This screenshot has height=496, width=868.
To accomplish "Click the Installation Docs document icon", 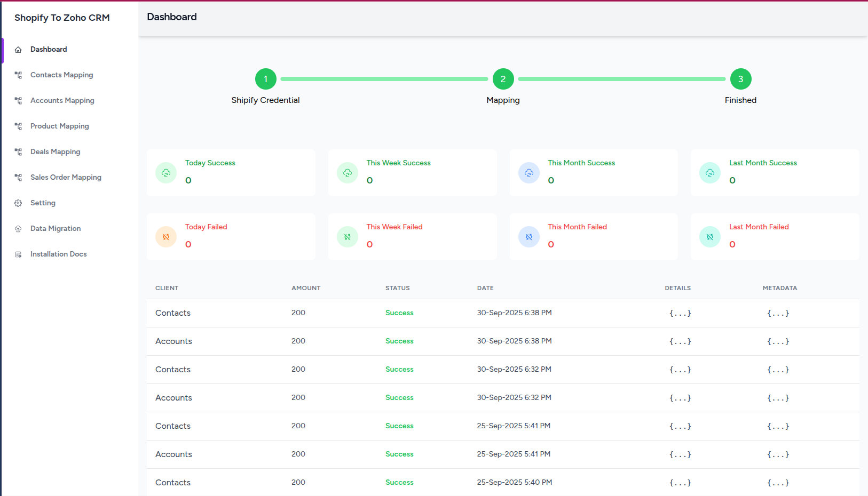I will click(18, 254).
